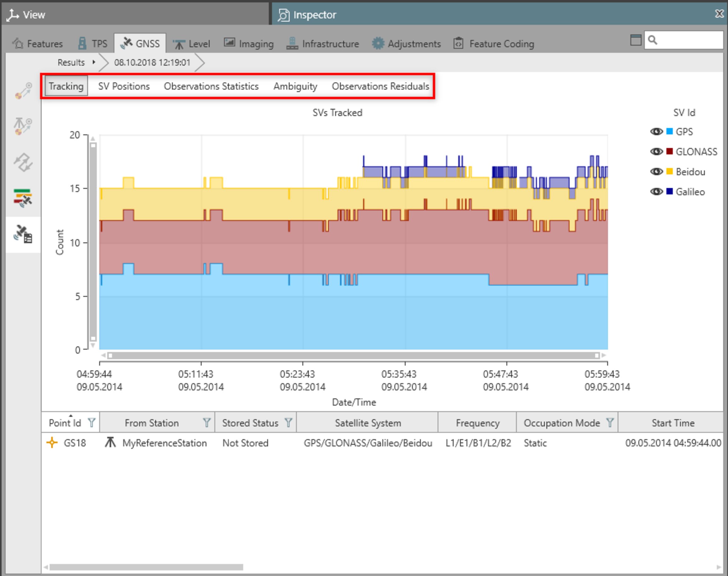
Task: Open the View panel tab
Action: [x=135, y=14]
